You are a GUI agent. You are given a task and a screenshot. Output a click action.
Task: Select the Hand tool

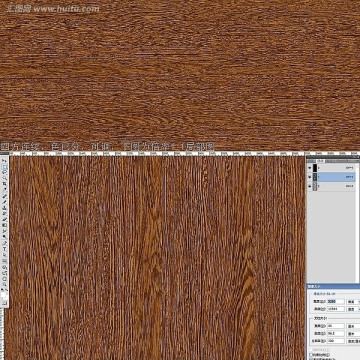[5, 279]
